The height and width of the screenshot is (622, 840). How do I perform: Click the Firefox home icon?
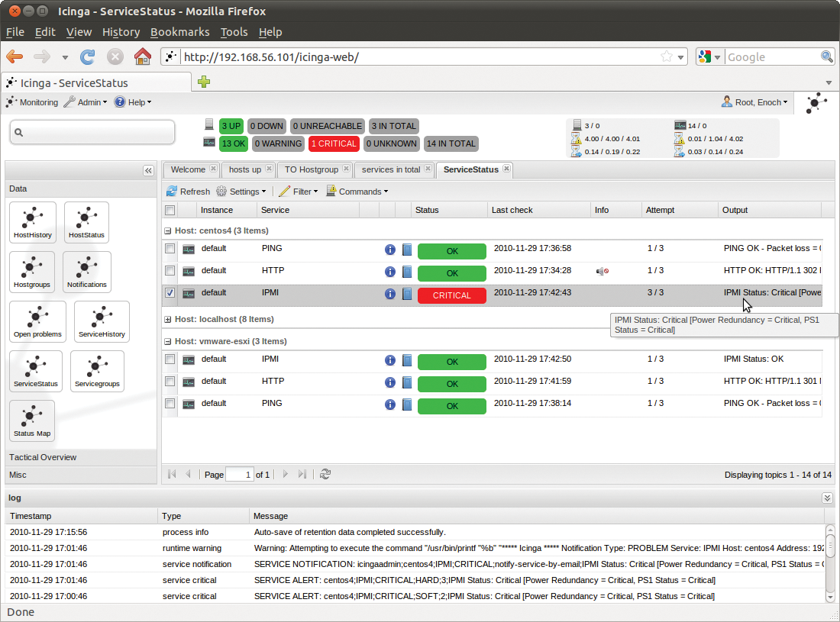(142, 56)
